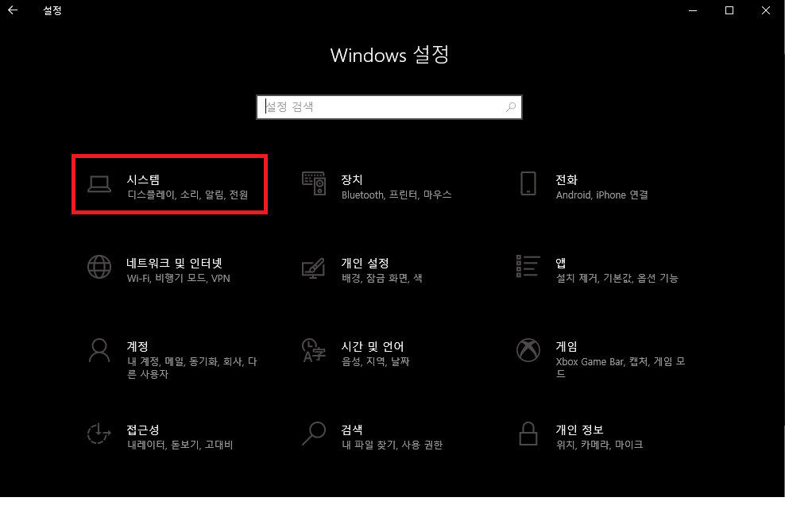
Task: Click the Windows 설정 heading
Action: pos(389,55)
